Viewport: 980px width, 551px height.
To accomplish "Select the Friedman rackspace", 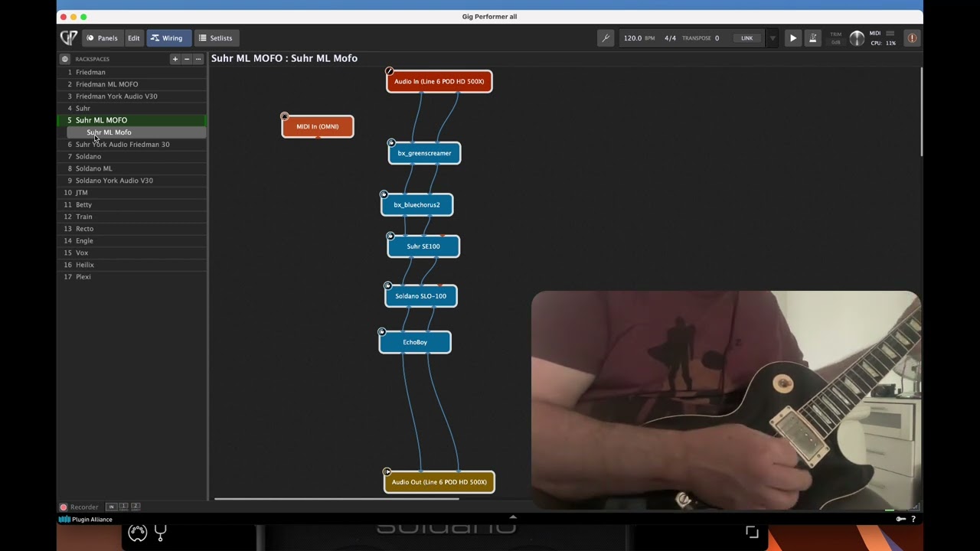I will (x=132, y=72).
